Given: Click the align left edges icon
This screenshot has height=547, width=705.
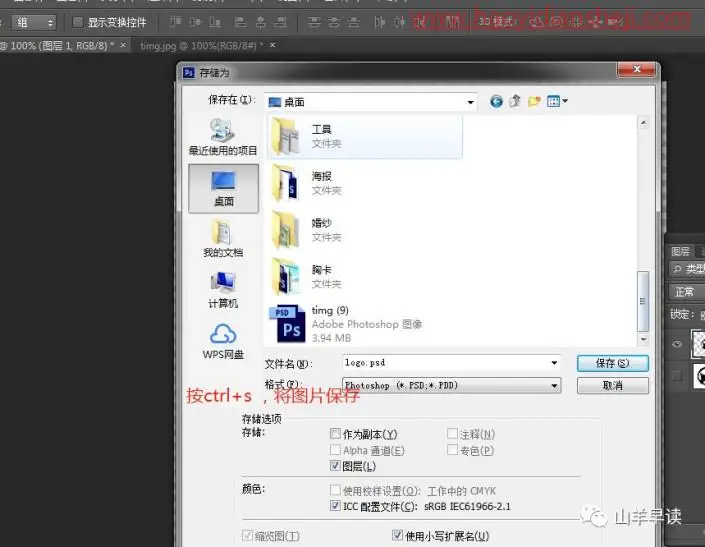Looking at the screenshot, I should tap(241, 22).
